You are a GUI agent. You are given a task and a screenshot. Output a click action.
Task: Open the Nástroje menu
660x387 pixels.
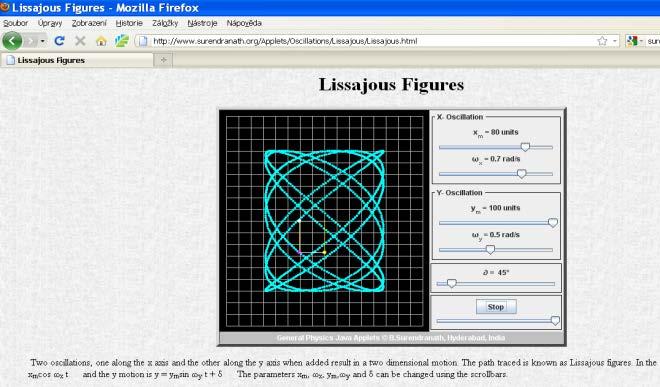pyautogui.click(x=202, y=23)
